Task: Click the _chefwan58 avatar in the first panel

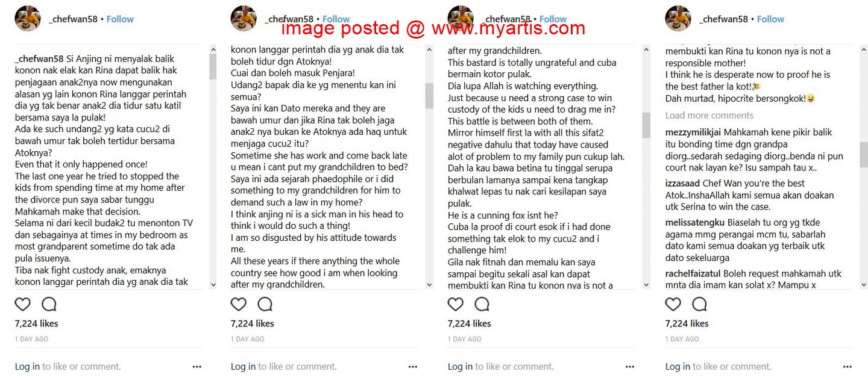Action: (x=28, y=19)
